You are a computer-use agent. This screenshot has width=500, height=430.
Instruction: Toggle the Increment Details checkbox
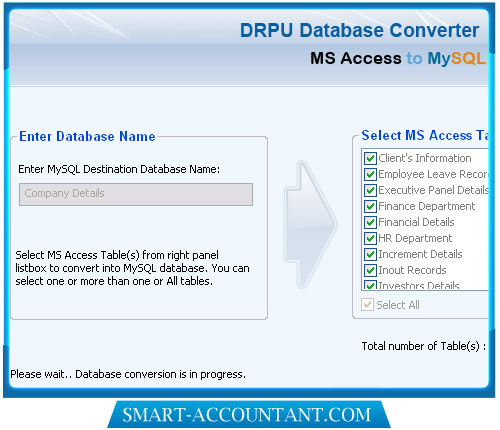(x=370, y=254)
